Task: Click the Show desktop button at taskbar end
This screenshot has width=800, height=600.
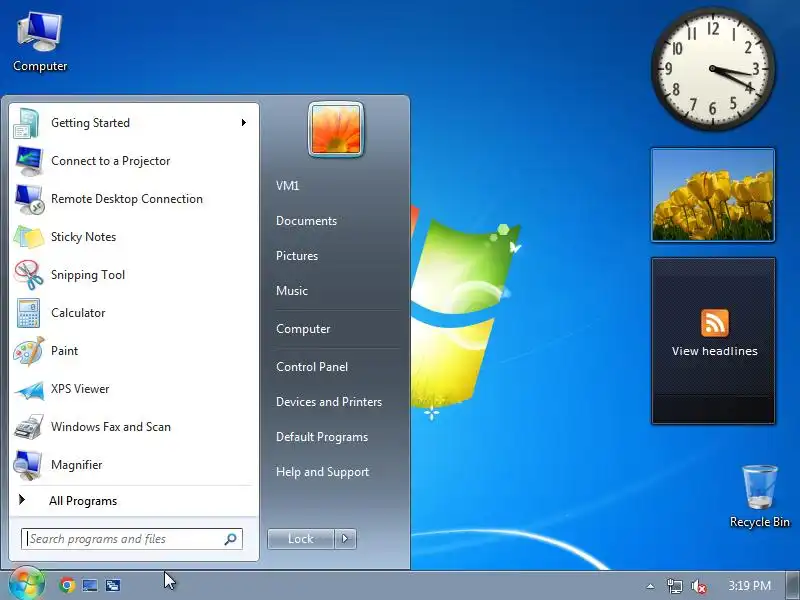Action: pos(793,586)
